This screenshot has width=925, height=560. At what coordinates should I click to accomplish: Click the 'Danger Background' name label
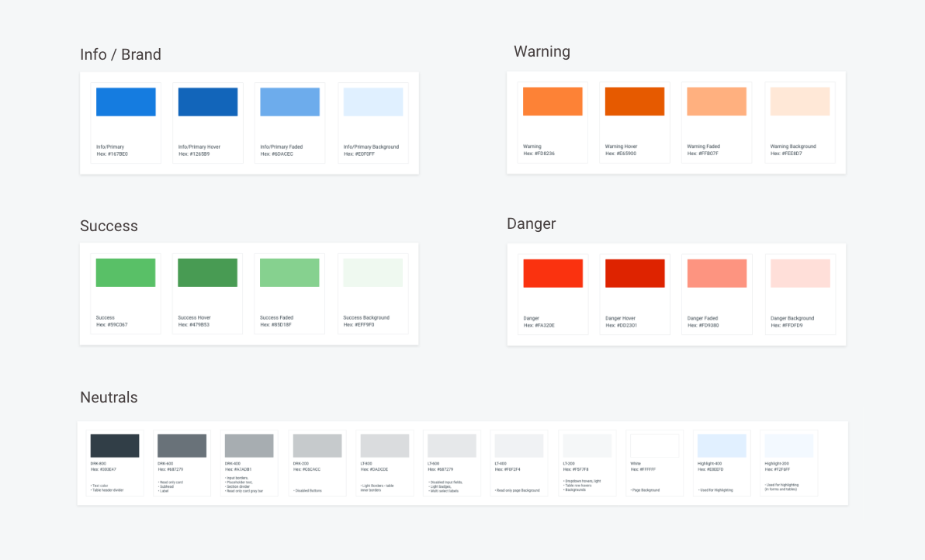click(792, 318)
